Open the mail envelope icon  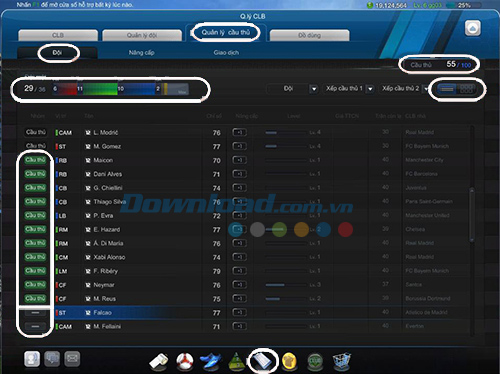[x=72, y=359]
